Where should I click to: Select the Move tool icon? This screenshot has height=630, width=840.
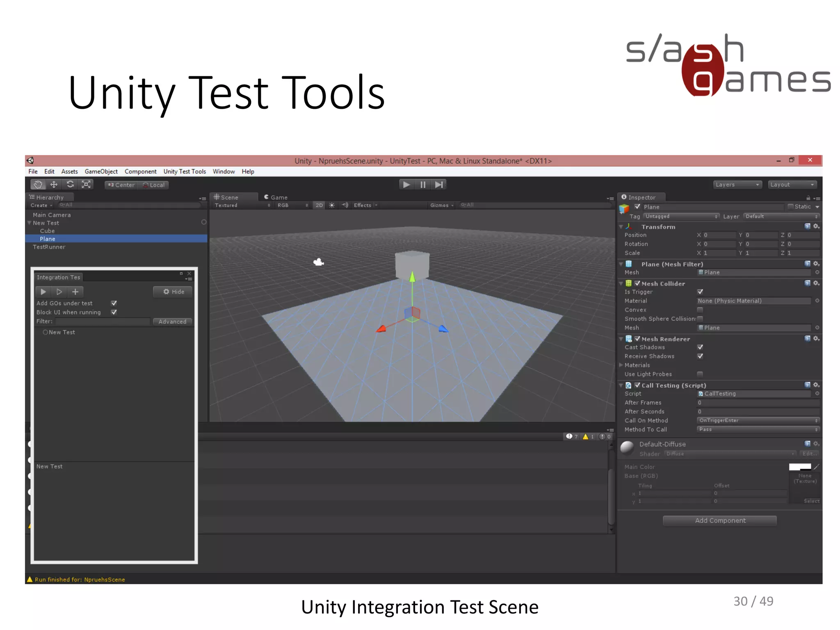pyautogui.click(x=54, y=185)
